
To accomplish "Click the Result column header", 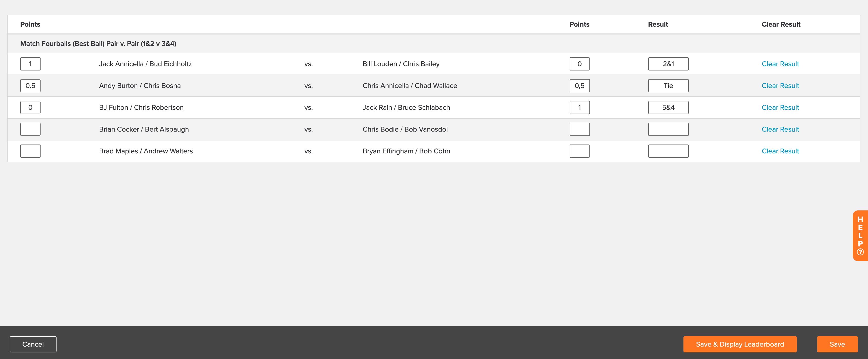I will [x=658, y=24].
